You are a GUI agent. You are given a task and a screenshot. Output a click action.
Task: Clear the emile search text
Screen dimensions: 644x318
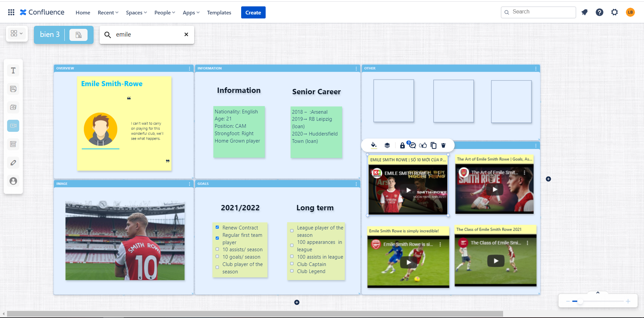[186, 35]
